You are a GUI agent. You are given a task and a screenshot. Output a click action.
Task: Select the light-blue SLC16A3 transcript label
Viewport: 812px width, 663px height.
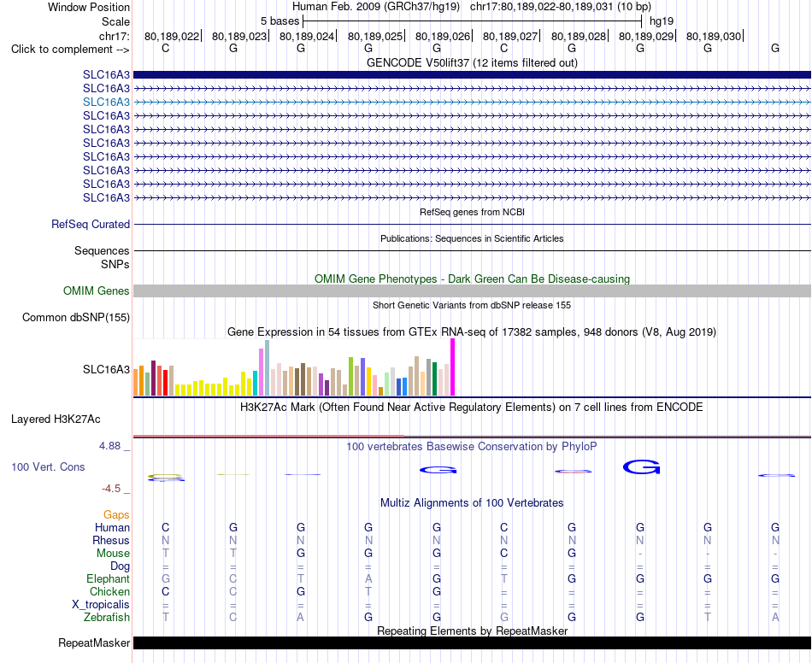[106, 102]
